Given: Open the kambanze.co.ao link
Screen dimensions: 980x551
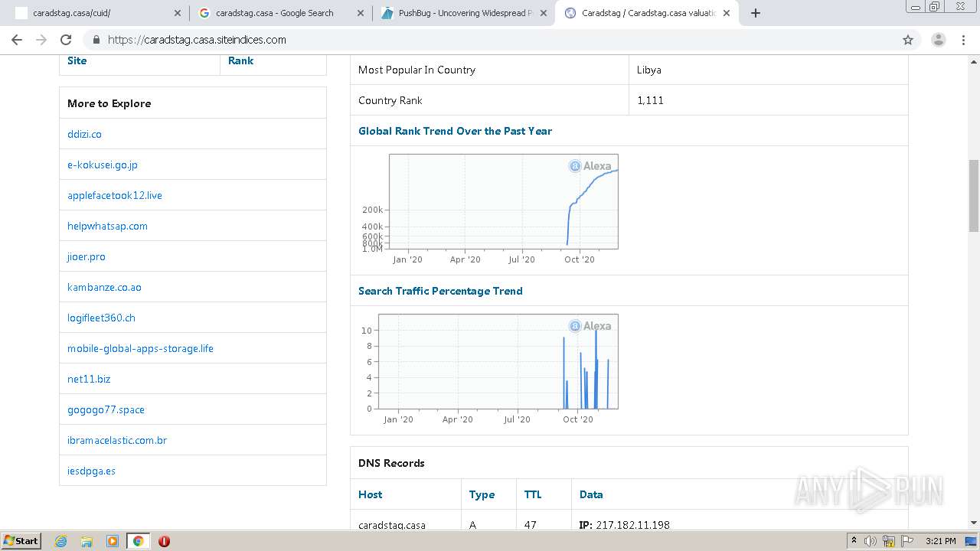Looking at the screenshot, I should [104, 287].
